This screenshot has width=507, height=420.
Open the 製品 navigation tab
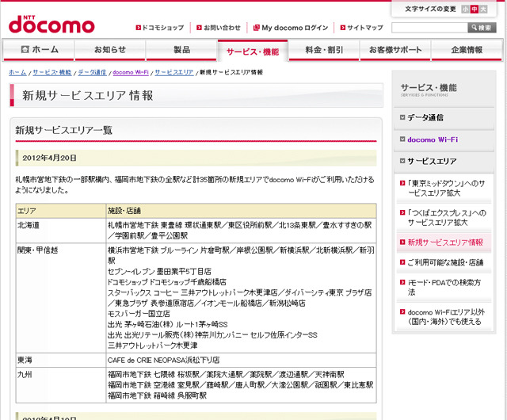pos(181,50)
